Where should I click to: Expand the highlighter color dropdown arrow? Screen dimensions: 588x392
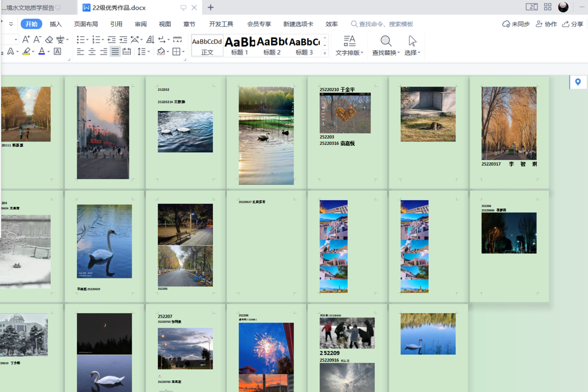(x=34, y=52)
